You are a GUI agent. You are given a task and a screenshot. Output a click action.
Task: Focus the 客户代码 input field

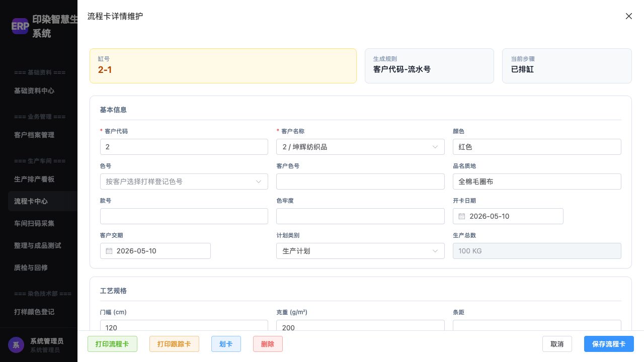pos(184,147)
